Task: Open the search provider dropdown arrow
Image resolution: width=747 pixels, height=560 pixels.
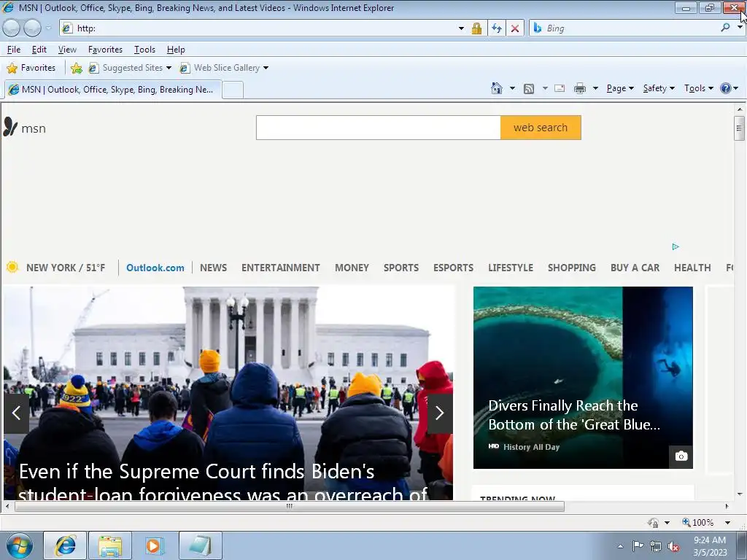Action: [740, 28]
